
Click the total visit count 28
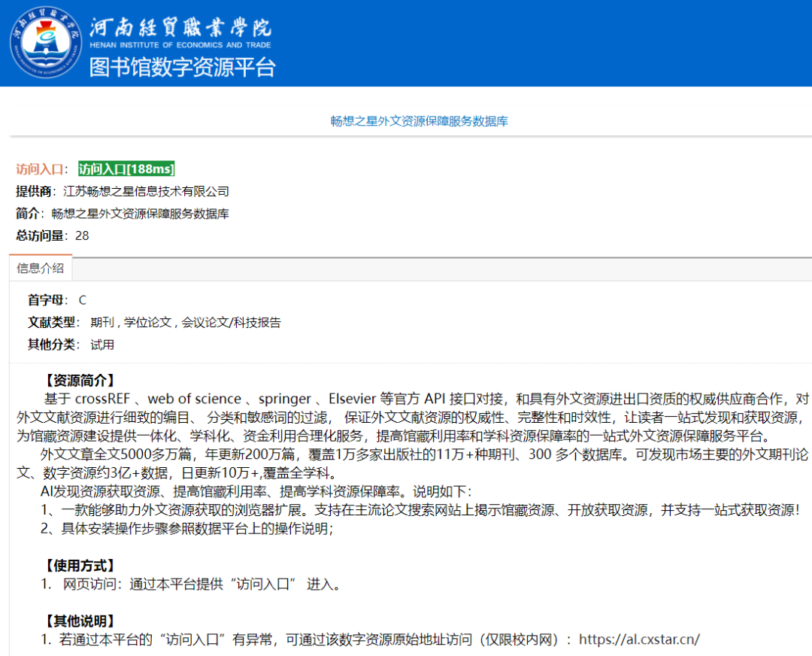click(x=82, y=235)
